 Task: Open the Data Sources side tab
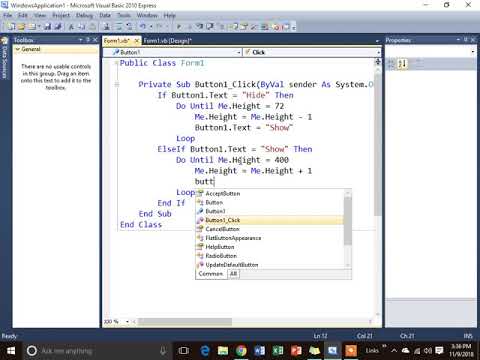coord(5,59)
